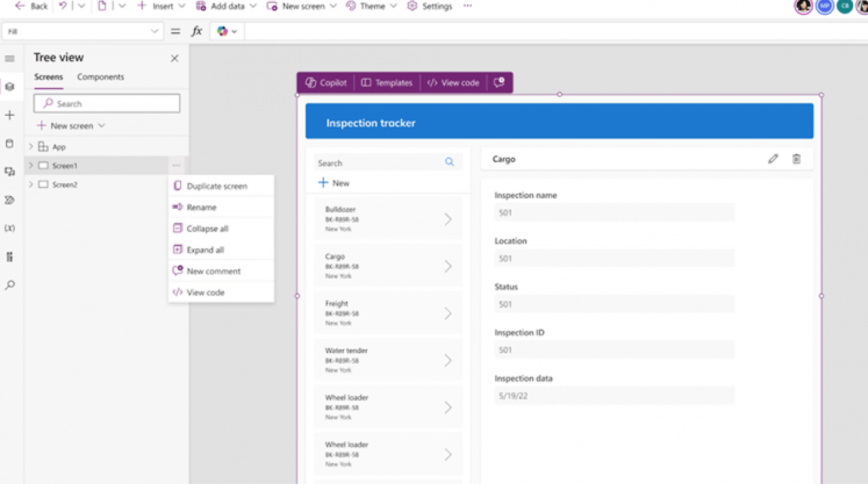Click the fx formula icon
The height and width of the screenshot is (484, 868).
[196, 31]
